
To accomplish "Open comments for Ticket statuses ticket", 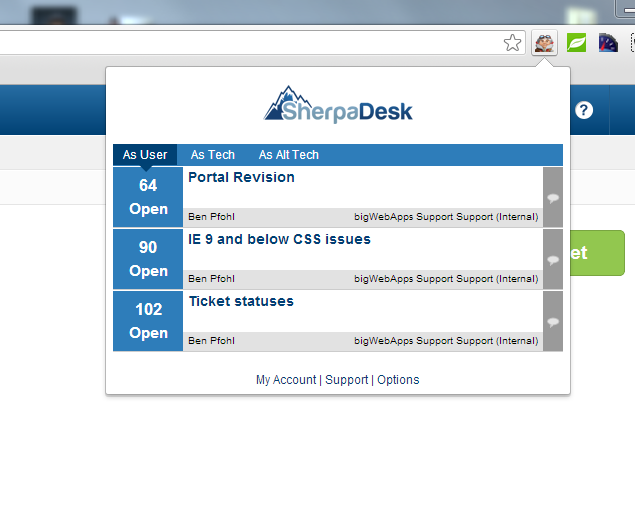I will point(553,322).
